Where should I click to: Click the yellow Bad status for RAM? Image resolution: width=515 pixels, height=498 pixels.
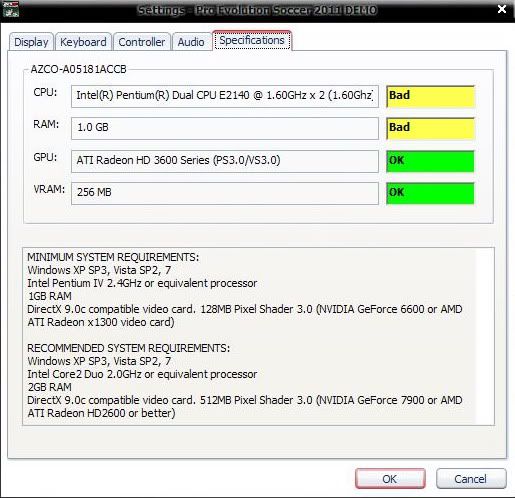point(430,128)
